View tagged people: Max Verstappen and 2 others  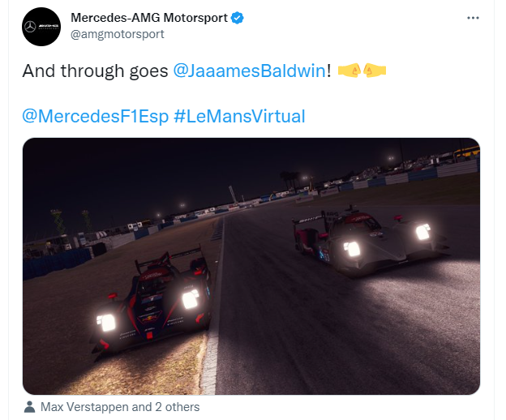[x=120, y=407]
